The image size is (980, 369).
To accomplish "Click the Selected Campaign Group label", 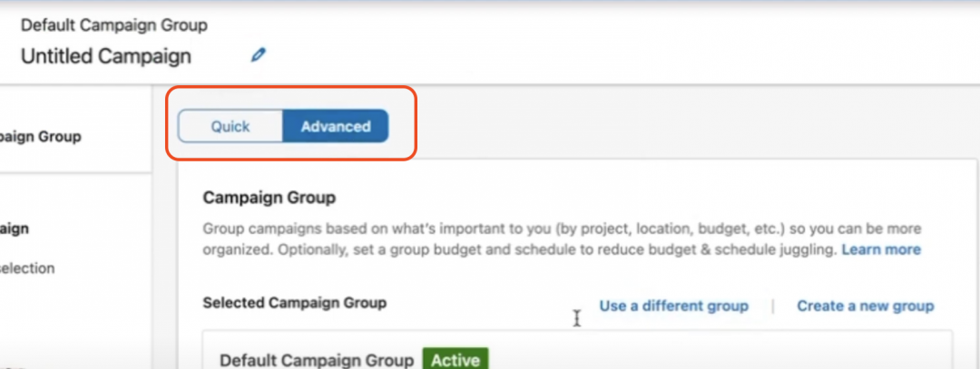I will (295, 303).
